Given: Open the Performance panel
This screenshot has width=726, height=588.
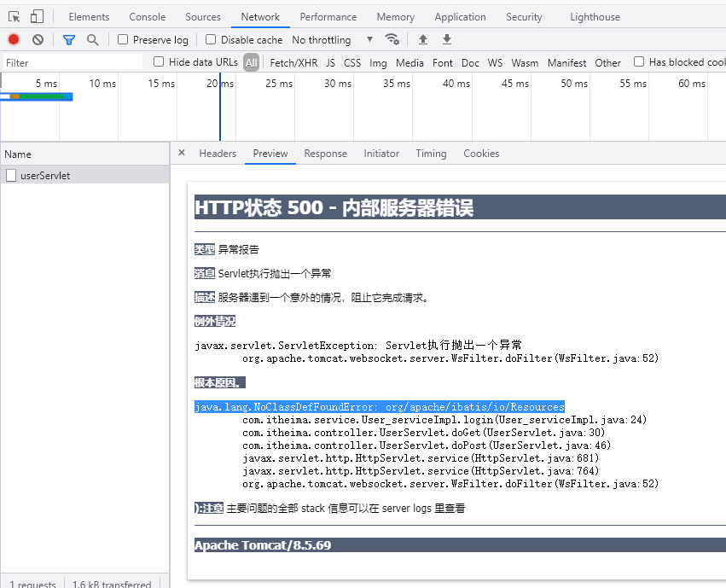Looking at the screenshot, I should (x=328, y=17).
